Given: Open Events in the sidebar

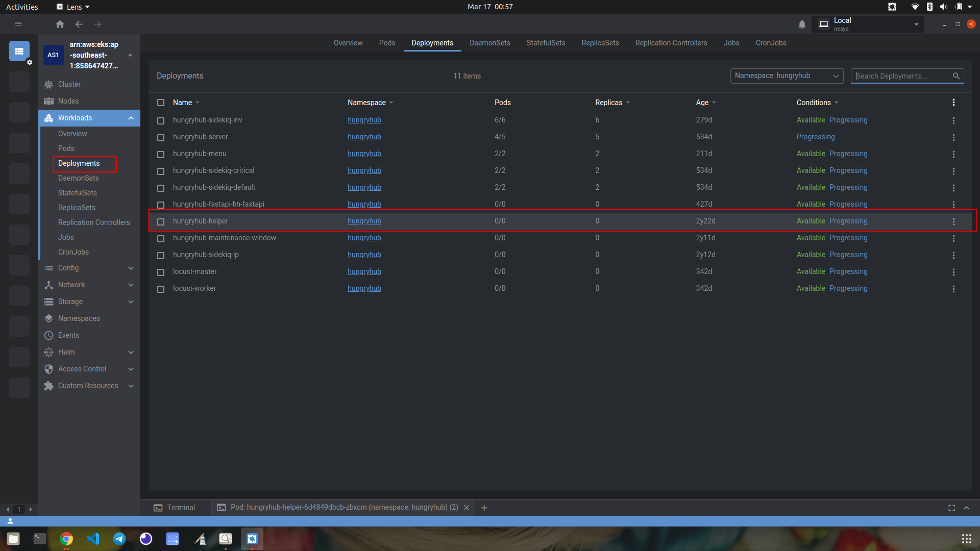Looking at the screenshot, I should (x=68, y=335).
